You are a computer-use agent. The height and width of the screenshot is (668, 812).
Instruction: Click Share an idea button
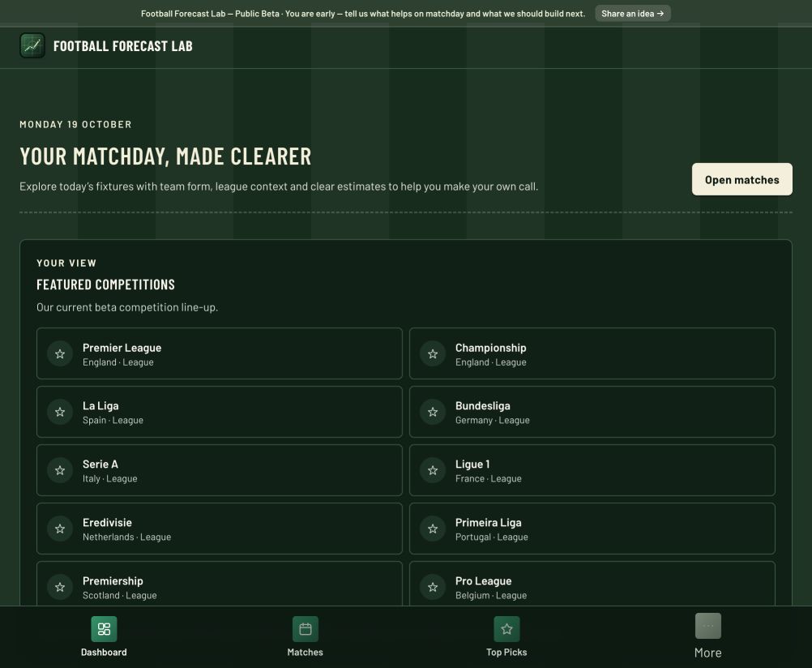(x=632, y=14)
